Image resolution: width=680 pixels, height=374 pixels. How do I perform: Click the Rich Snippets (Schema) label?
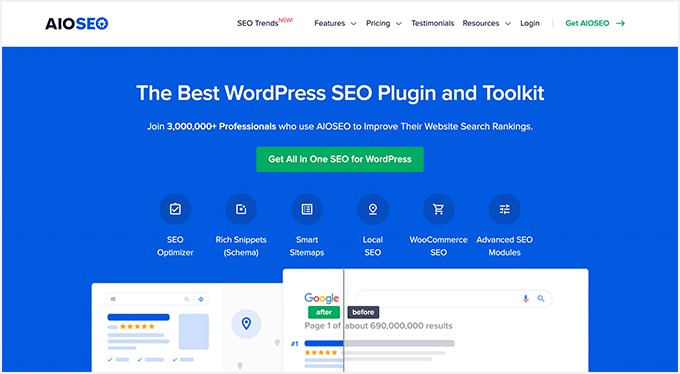[x=241, y=246]
